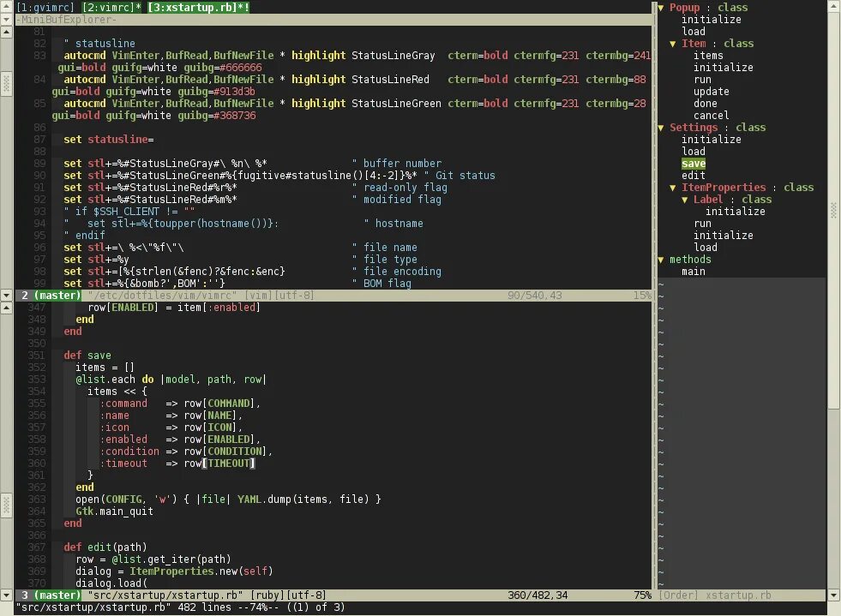Go to Item's done method
841x616 pixels.
click(706, 104)
